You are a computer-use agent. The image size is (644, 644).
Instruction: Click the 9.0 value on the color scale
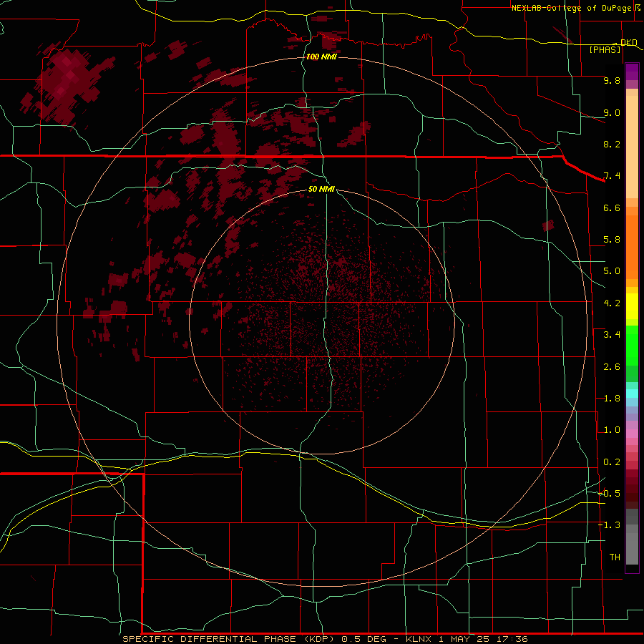click(612, 112)
